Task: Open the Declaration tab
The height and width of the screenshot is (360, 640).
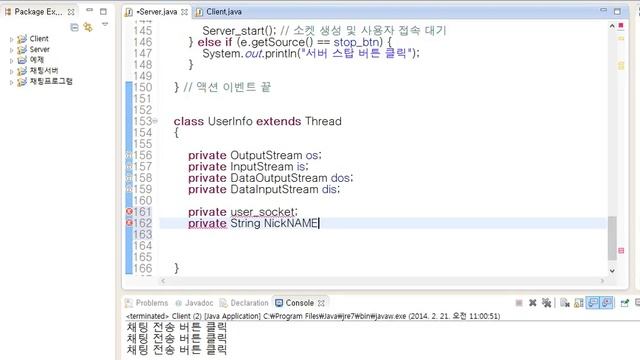Action: coord(244,303)
